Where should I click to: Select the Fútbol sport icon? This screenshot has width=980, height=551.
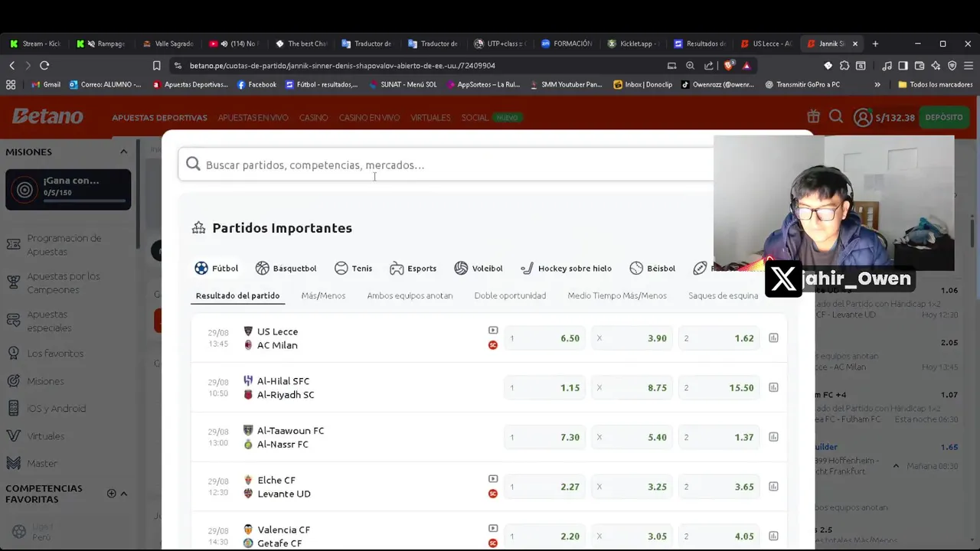pyautogui.click(x=201, y=268)
